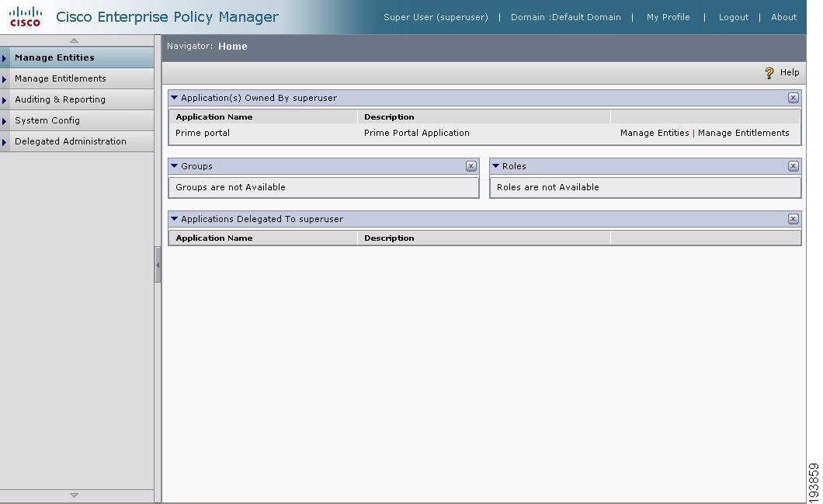Open Manage Entities in the sidebar menu
Screen dimensions: 823x504
click(x=77, y=57)
